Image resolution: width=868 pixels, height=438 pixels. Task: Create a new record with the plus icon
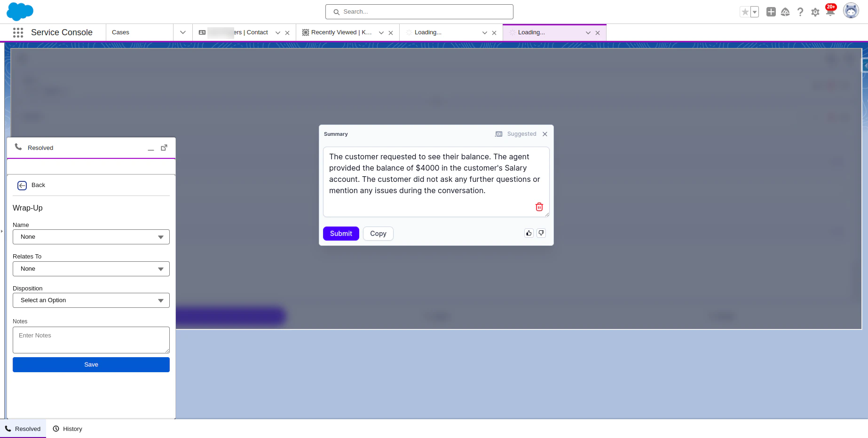tap(771, 12)
